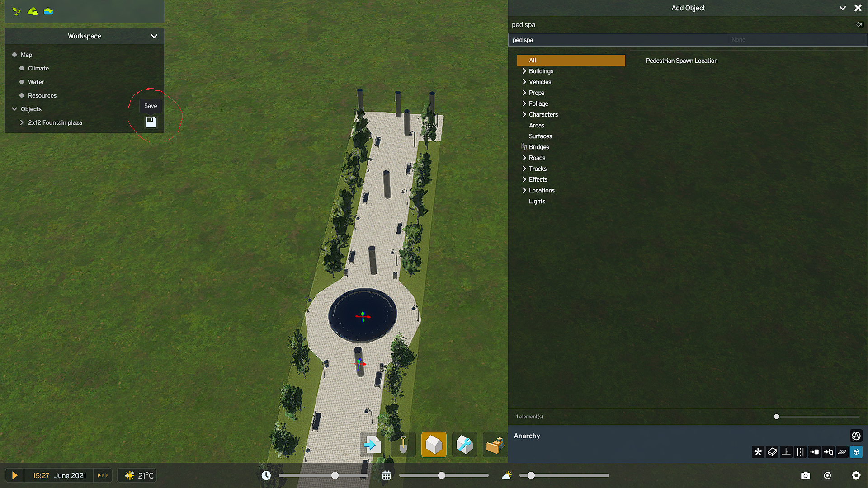Expand the 2x12 Fountain plaza object

[x=22, y=122]
